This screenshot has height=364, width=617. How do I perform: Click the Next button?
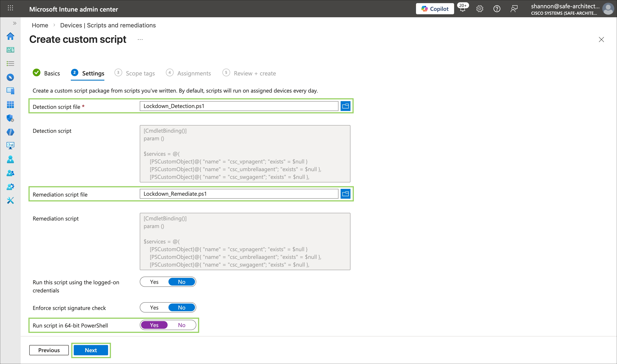click(91, 350)
